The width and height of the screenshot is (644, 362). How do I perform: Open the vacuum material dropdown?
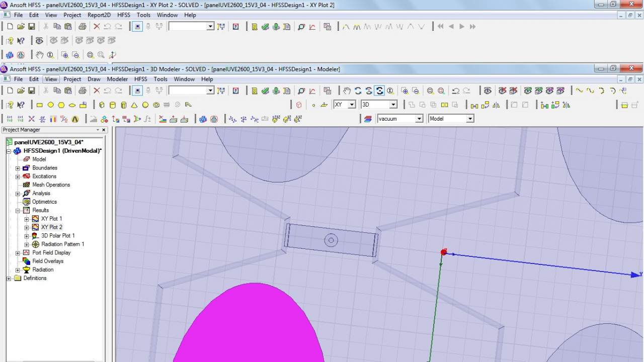tap(419, 119)
